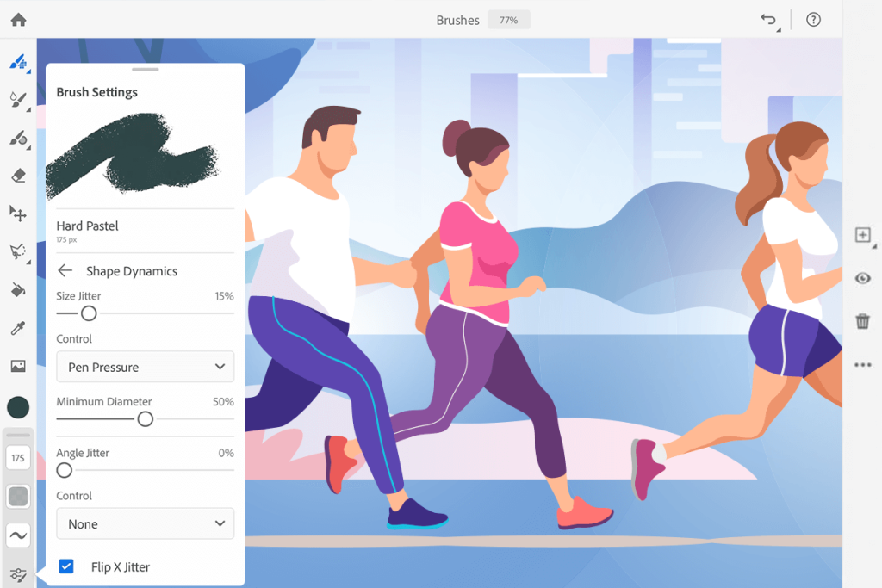The width and height of the screenshot is (882, 588).
Task: Toggle brush smoothing with the wave icon
Action: [18, 535]
